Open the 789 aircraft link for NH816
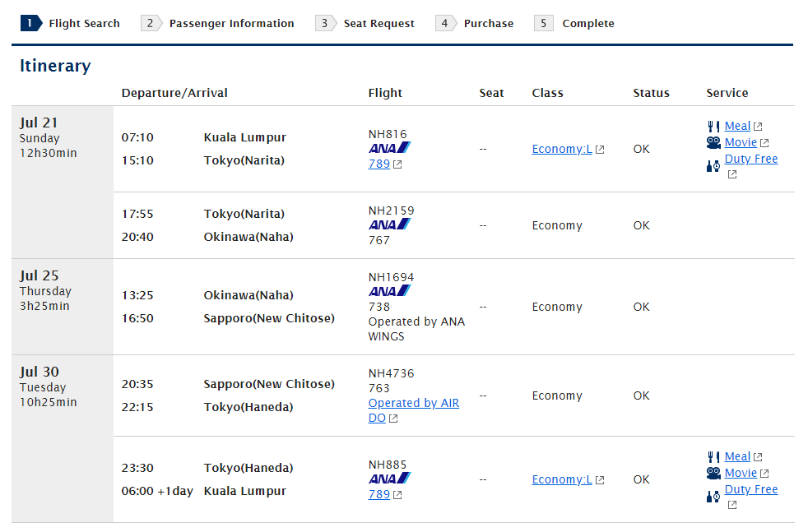This screenshot has height=532, width=808. coord(378,164)
